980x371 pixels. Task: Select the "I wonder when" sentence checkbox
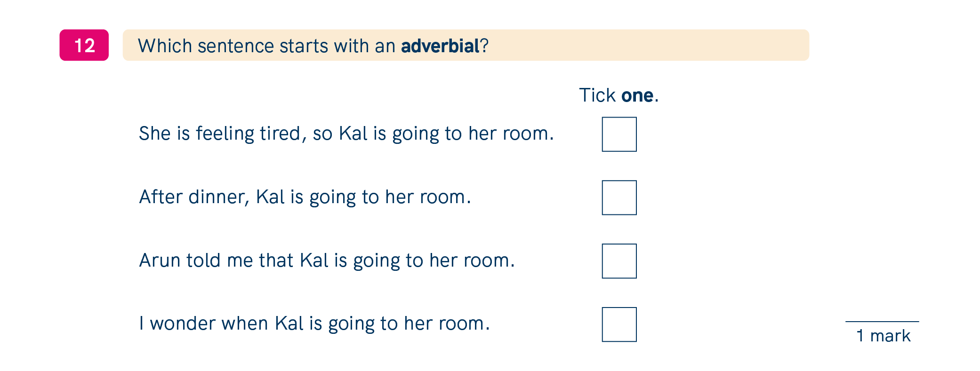pos(619,324)
